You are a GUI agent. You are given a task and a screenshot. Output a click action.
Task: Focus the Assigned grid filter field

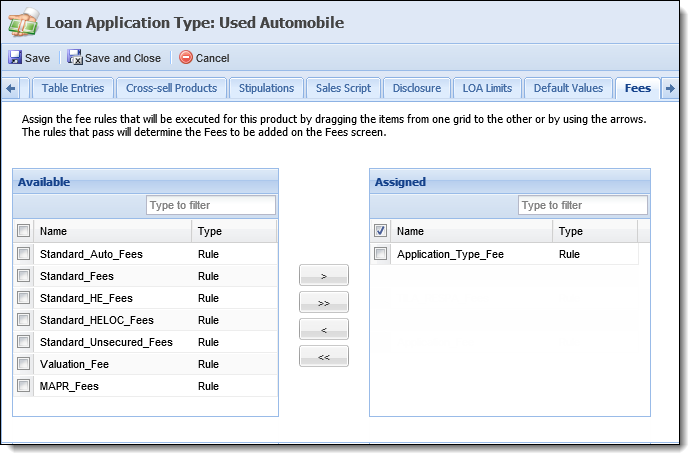(x=583, y=205)
